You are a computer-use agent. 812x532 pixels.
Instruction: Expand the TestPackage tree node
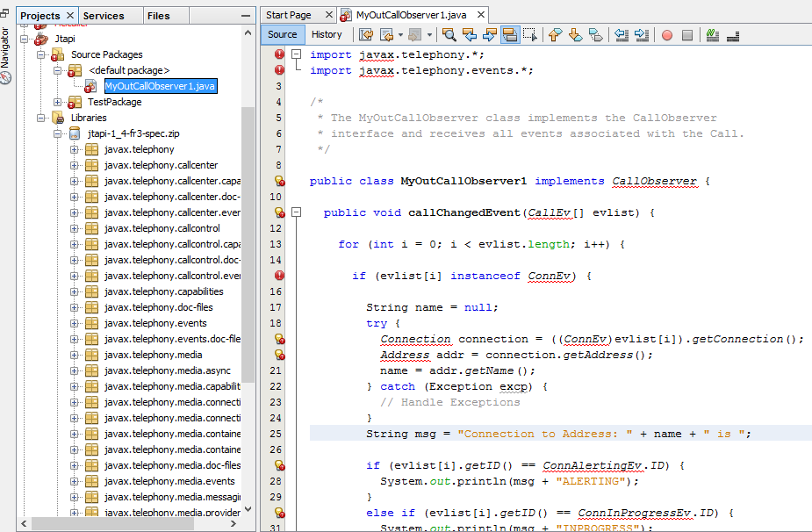[58, 102]
